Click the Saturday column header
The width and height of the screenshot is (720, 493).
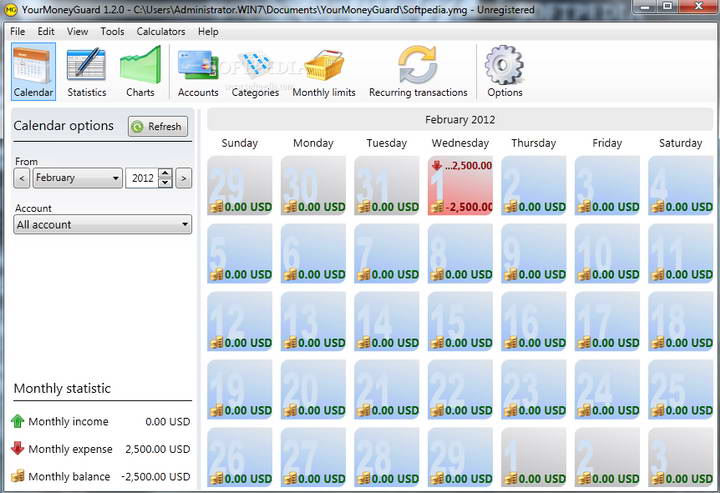(681, 143)
